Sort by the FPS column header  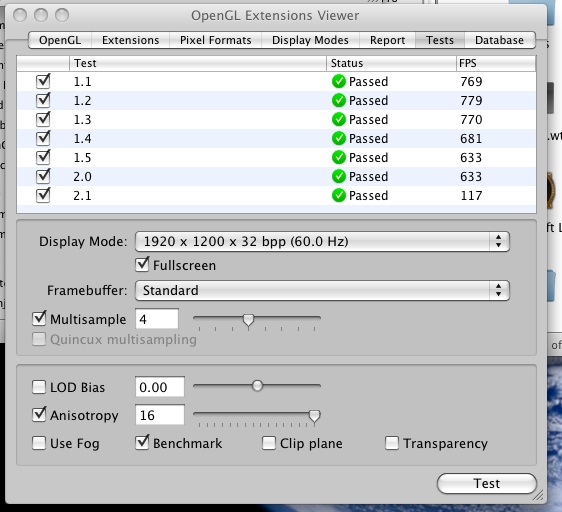click(x=496, y=63)
